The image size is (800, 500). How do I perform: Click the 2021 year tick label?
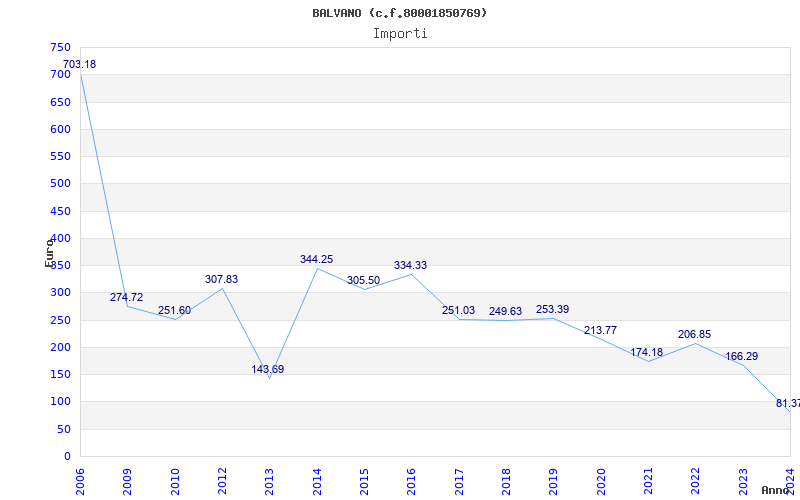pyautogui.click(x=648, y=482)
